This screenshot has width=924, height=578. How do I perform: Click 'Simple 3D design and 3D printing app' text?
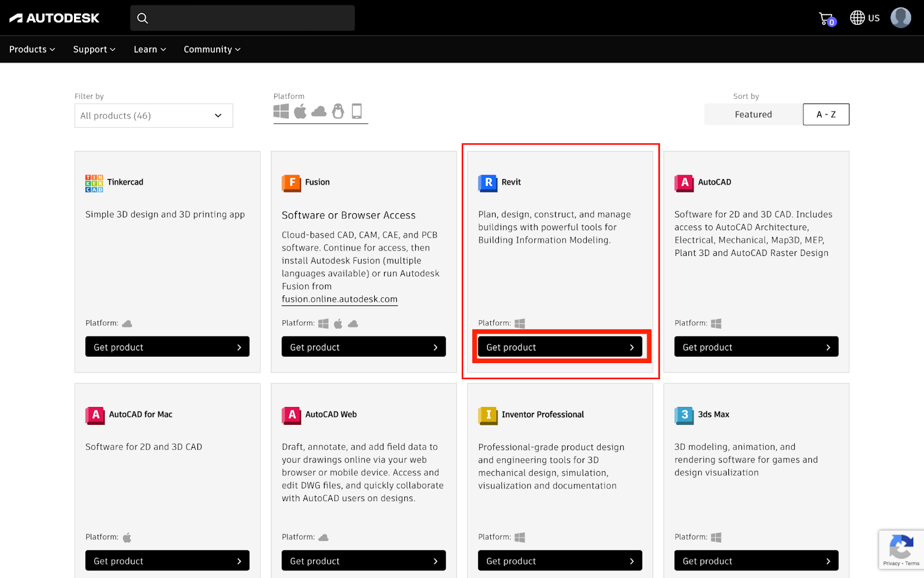165,214
